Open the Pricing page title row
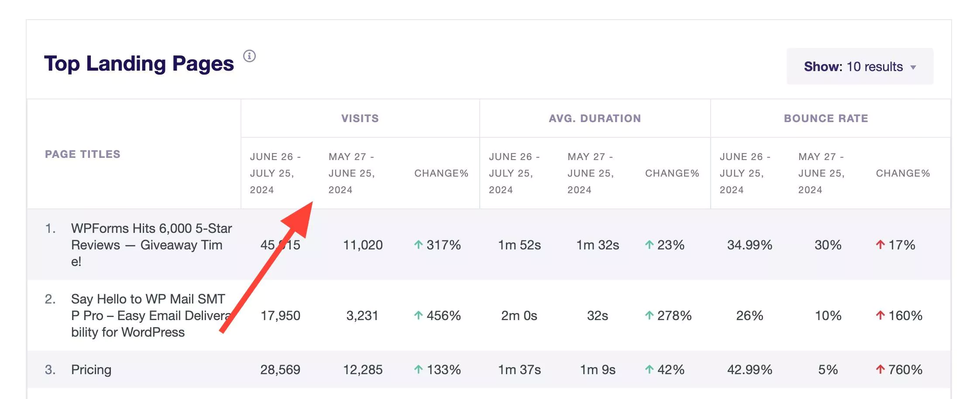The image size is (980, 399). pyautogui.click(x=91, y=369)
